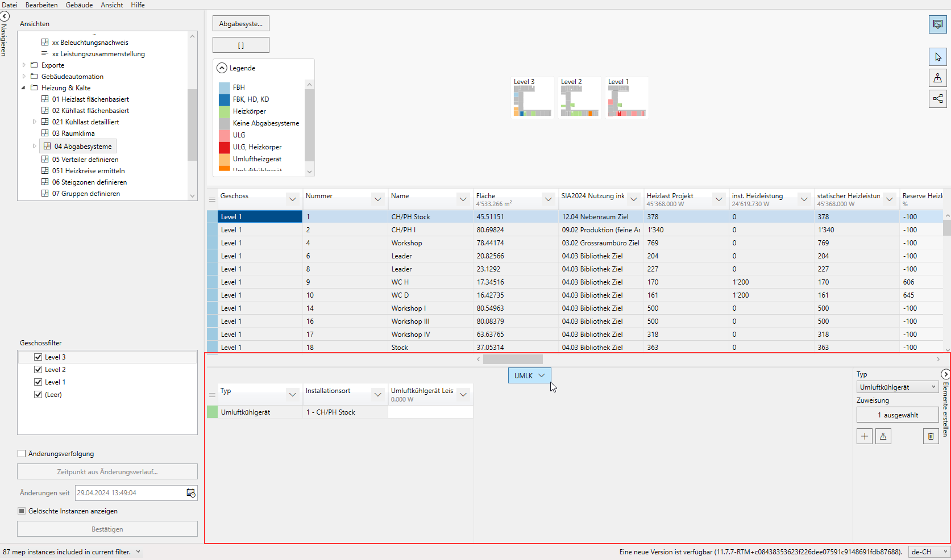Image resolution: width=951 pixels, height=560 pixels.
Task: Click the plus button to add element
Action: (864, 436)
